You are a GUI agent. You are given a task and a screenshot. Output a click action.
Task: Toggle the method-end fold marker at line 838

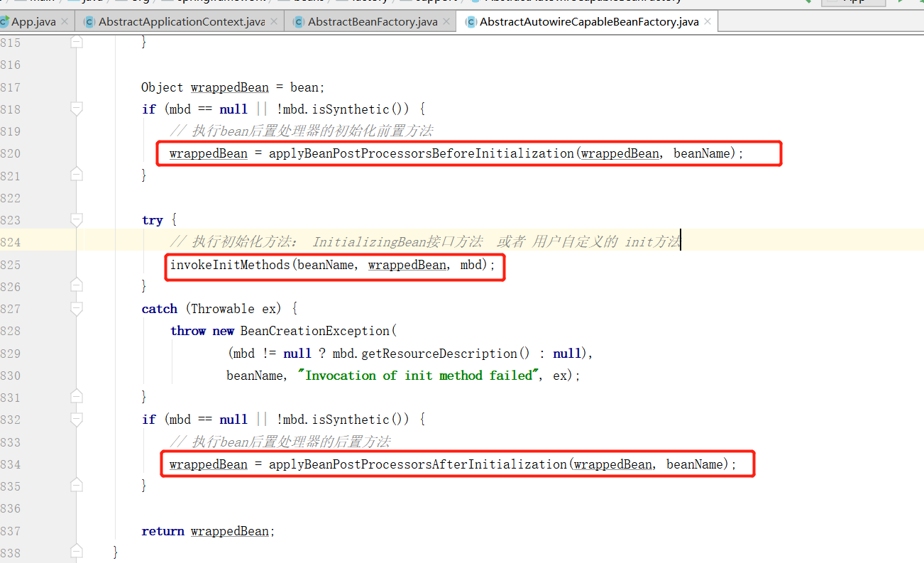tap(77, 552)
